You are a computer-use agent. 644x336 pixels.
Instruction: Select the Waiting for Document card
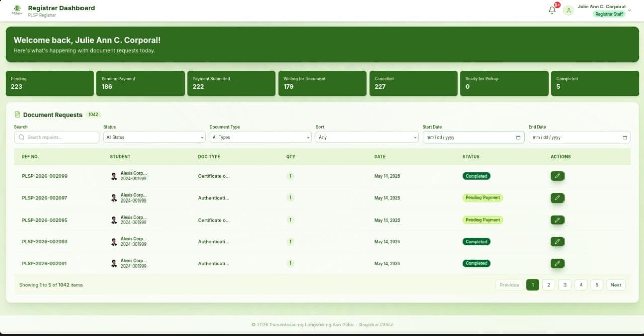(x=323, y=83)
